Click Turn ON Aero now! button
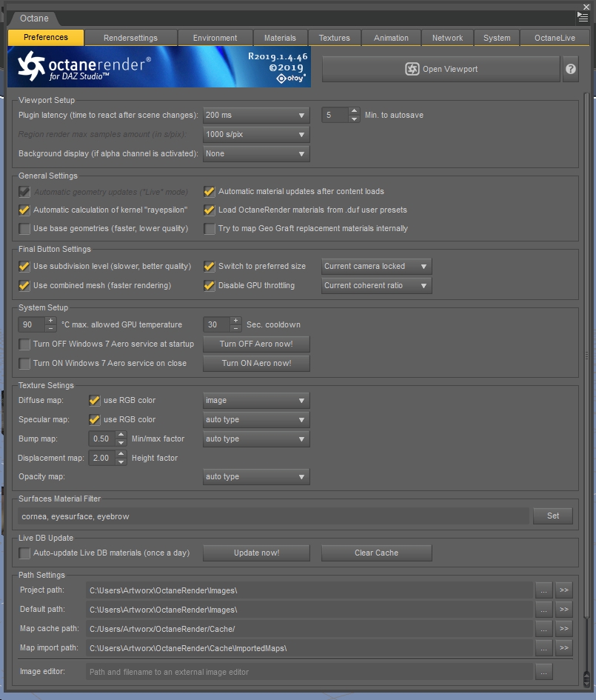The height and width of the screenshot is (700, 596). click(x=256, y=364)
